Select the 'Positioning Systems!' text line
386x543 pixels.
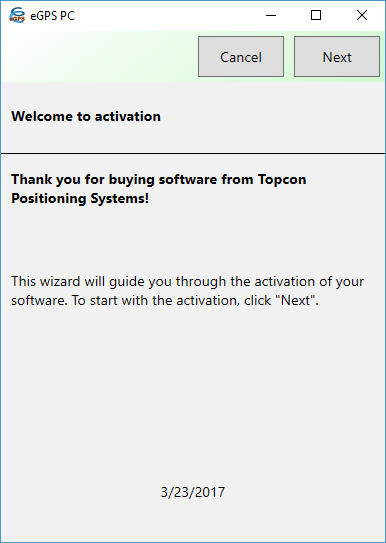(x=80, y=198)
